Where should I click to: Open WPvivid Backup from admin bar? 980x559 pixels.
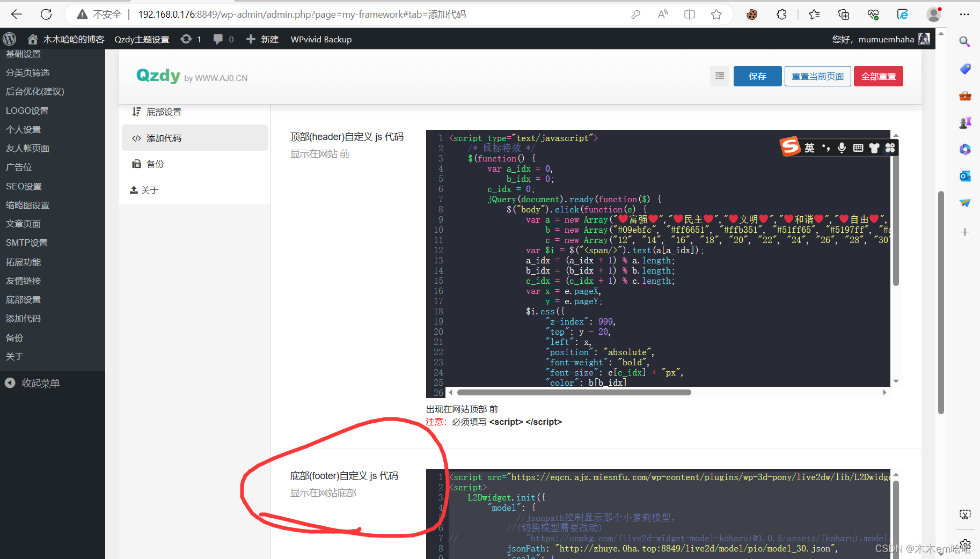pos(321,39)
